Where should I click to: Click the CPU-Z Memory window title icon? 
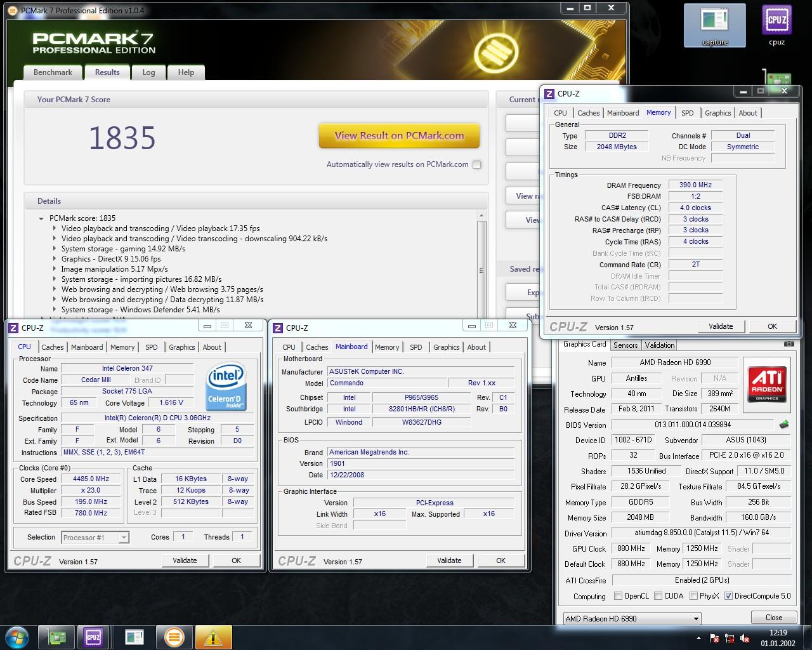(x=549, y=93)
